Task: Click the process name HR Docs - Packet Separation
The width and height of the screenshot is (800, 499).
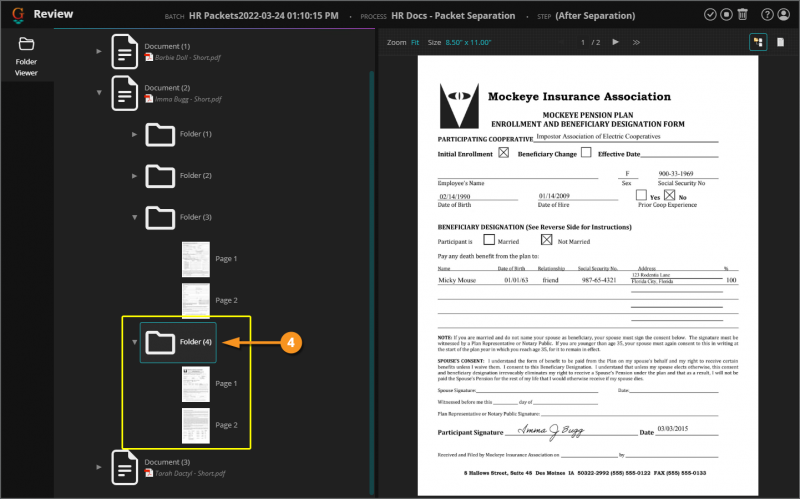Action: coord(453,16)
